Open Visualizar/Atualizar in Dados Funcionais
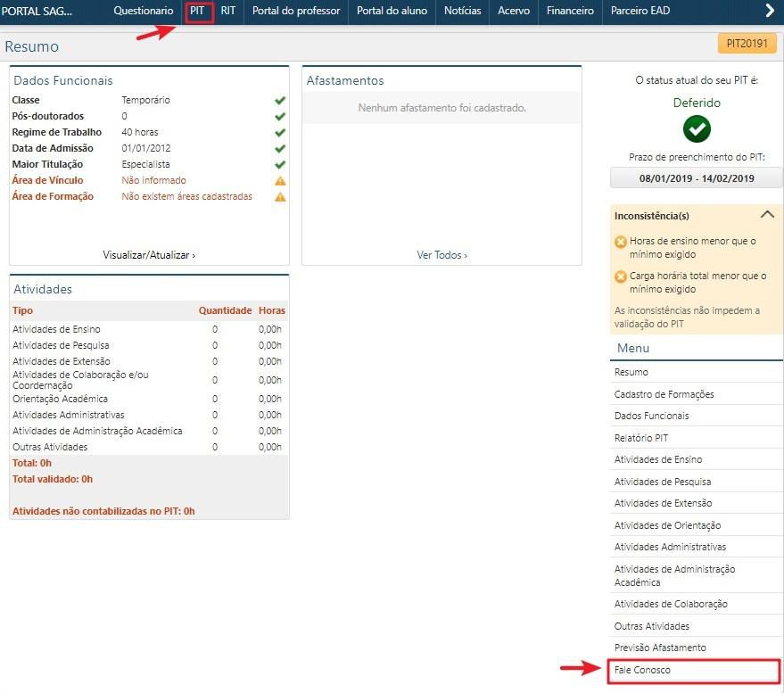Image resolution: width=784 pixels, height=693 pixels. click(149, 255)
